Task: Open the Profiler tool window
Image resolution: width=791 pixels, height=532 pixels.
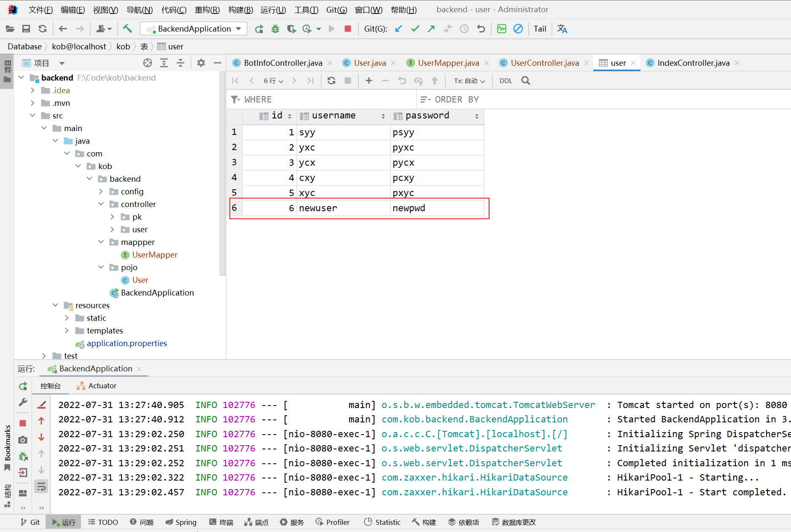Action: (x=333, y=522)
